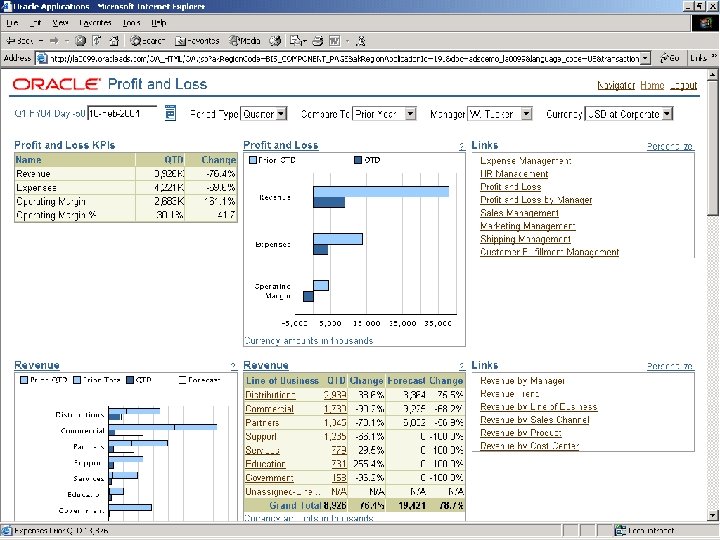Open the Media toolbar button
720x540 pixels.
(245, 41)
